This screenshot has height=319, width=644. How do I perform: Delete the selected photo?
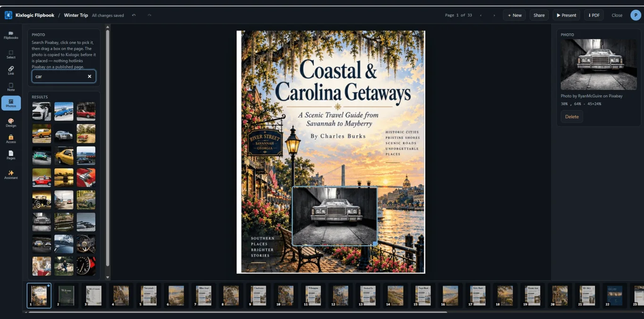pyautogui.click(x=572, y=117)
